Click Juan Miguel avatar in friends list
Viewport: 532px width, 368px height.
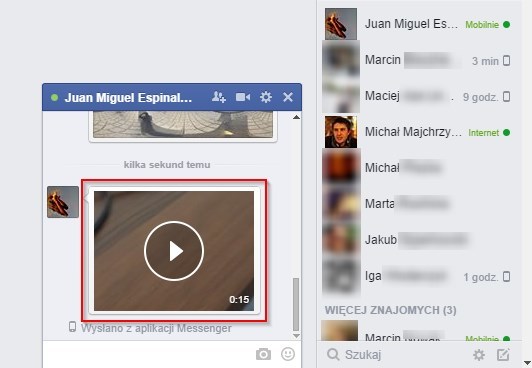pos(341,24)
